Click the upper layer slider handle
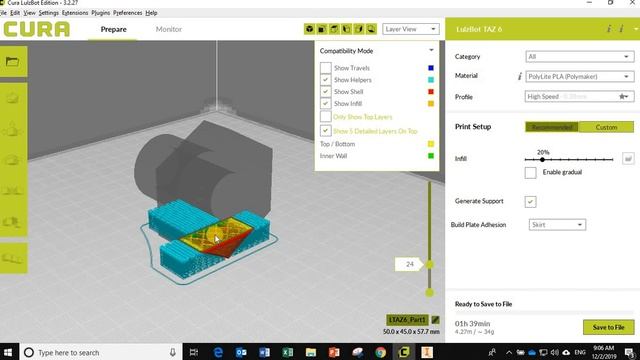Screen dimensions: 640x360 point(429,264)
